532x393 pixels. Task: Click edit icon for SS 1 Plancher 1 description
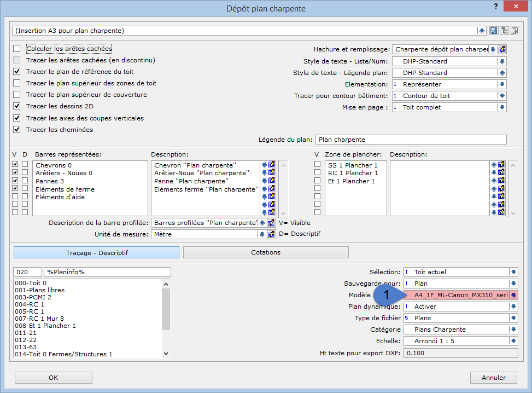pyautogui.click(x=501, y=165)
